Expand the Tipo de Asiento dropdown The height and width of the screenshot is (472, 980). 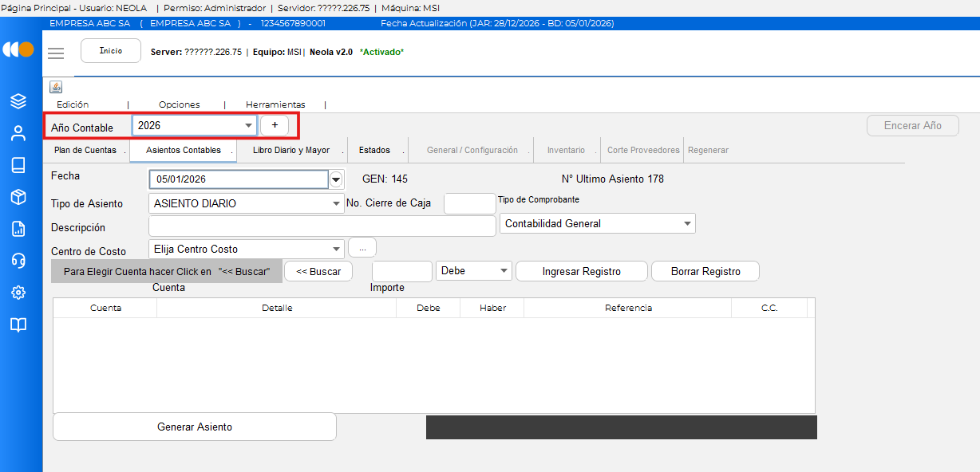(x=247, y=203)
